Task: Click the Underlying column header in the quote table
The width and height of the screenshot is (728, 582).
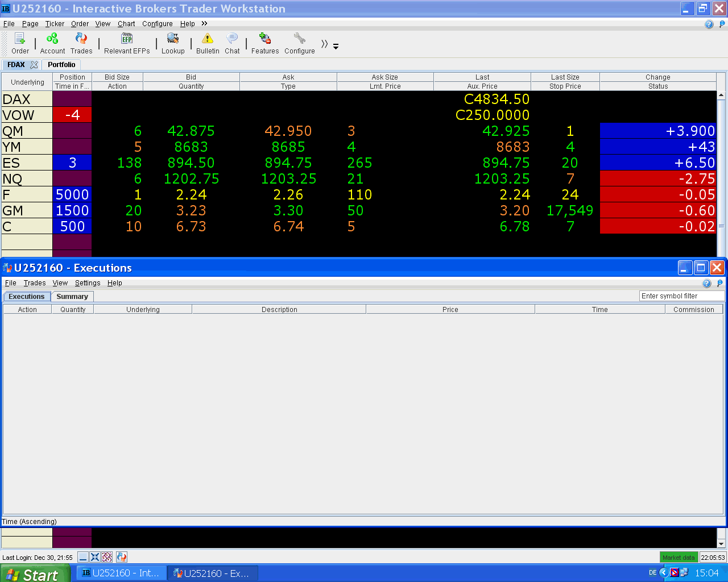Action: (x=27, y=82)
